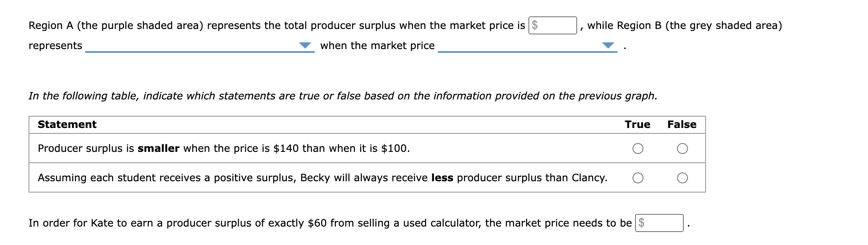This screenshot has width=868, height=245.
Task: Click the dropdown arrow next to represents blank
Action: pos(305,44)
